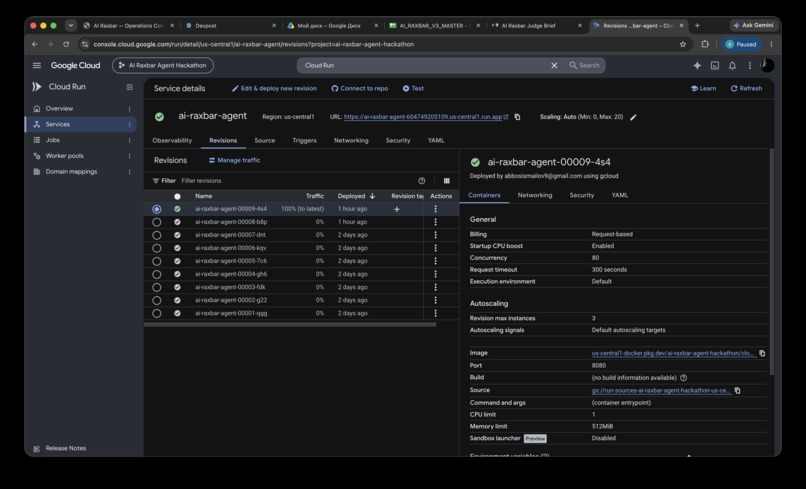Open column display options icon
Viewport: 806px width, 489px height.
(x=446, y=180)
